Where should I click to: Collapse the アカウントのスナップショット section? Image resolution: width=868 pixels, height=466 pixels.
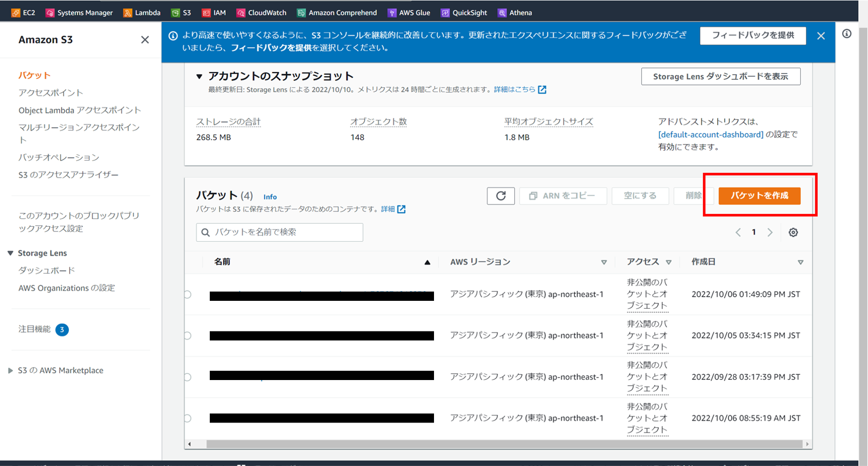click(x=200, y=76)
